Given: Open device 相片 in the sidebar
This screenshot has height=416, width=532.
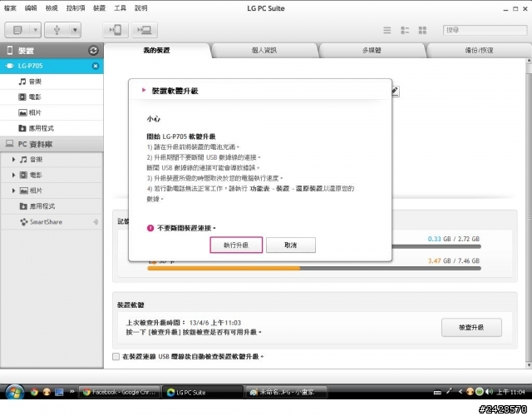Looking at the screenshot, I should [x=52, y=113].
